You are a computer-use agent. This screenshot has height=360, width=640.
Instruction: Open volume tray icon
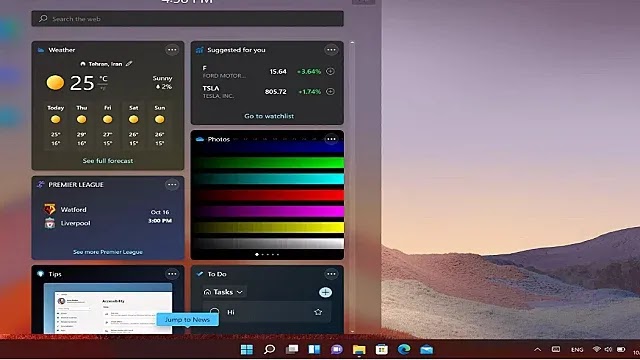point(608,349)
